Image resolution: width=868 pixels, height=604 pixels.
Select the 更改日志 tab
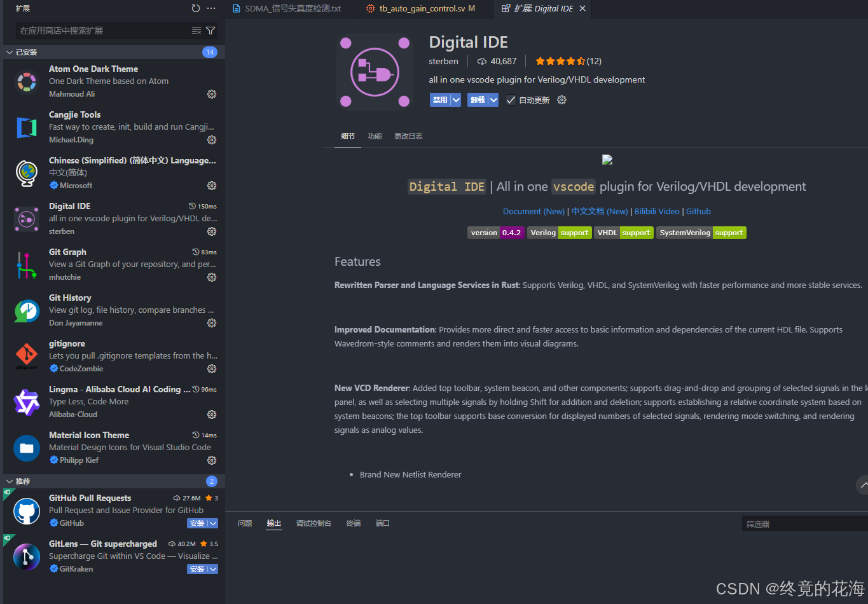point(408,136)
